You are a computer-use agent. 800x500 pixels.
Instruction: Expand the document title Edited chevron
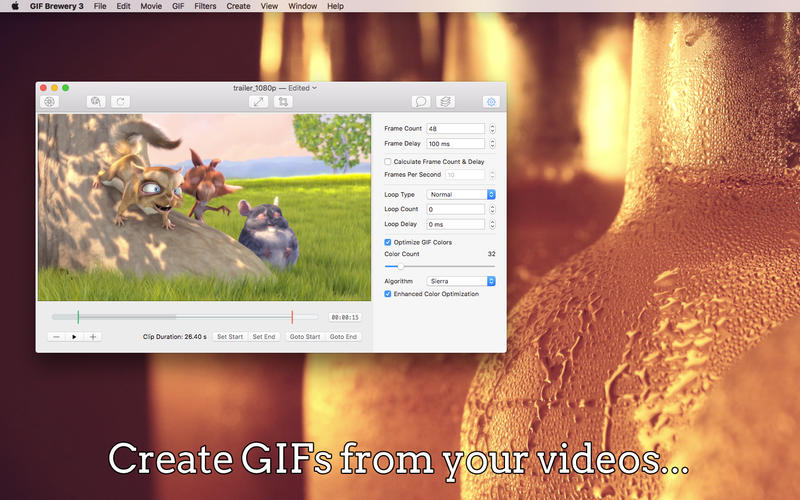coord(315,88)
